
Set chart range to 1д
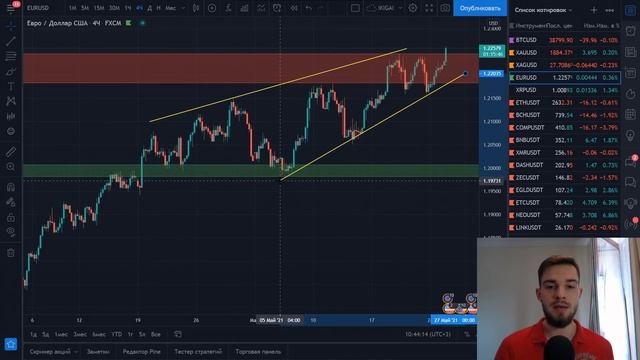[x=33, y=334]
